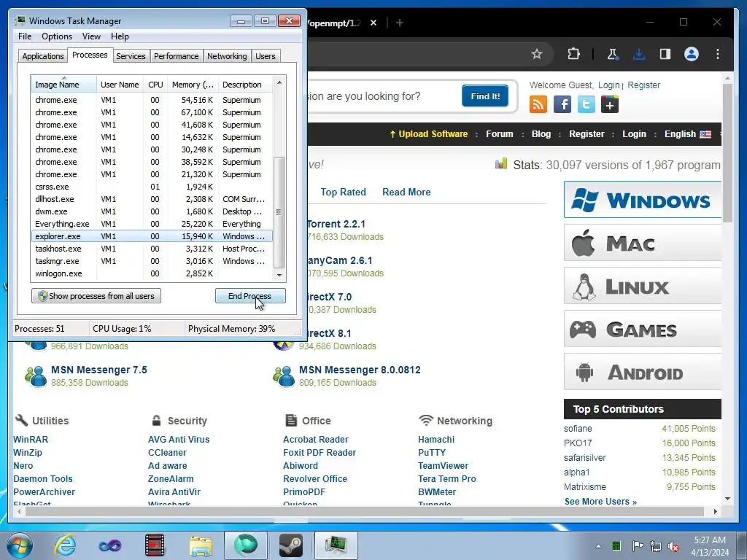Select the Linux platform banner
This screenshot has height=560, width=747.
click(643, 286)
